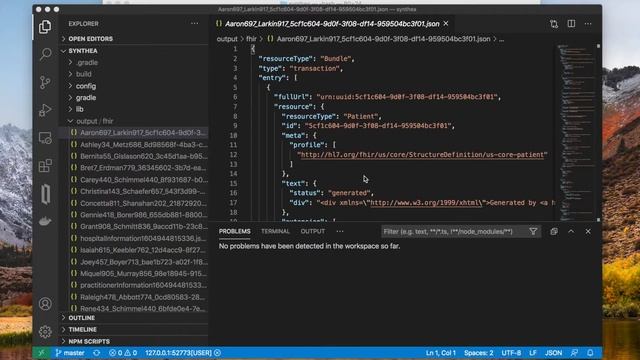Synchronize changes in status bar
The image size is (640, 360).
[x=96, y=353]
